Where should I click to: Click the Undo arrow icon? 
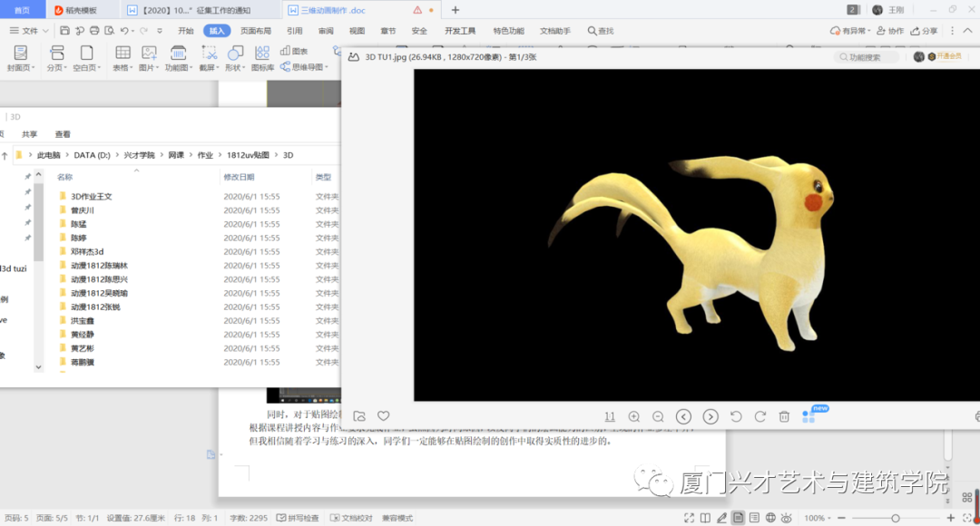point(124,31)
